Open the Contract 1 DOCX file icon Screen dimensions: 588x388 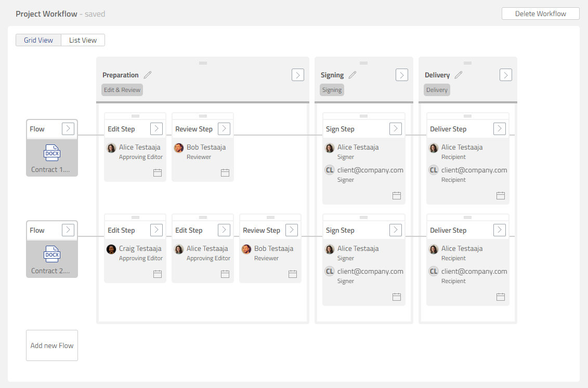[52, 153]
